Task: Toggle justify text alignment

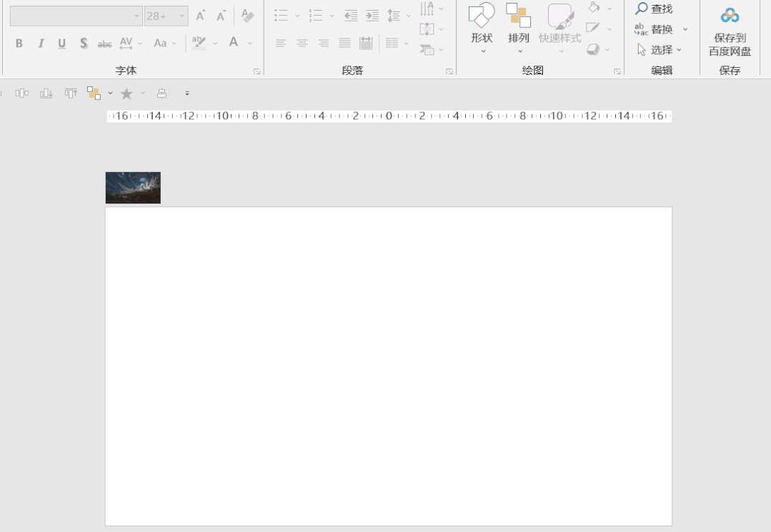Action: [344, 44]
